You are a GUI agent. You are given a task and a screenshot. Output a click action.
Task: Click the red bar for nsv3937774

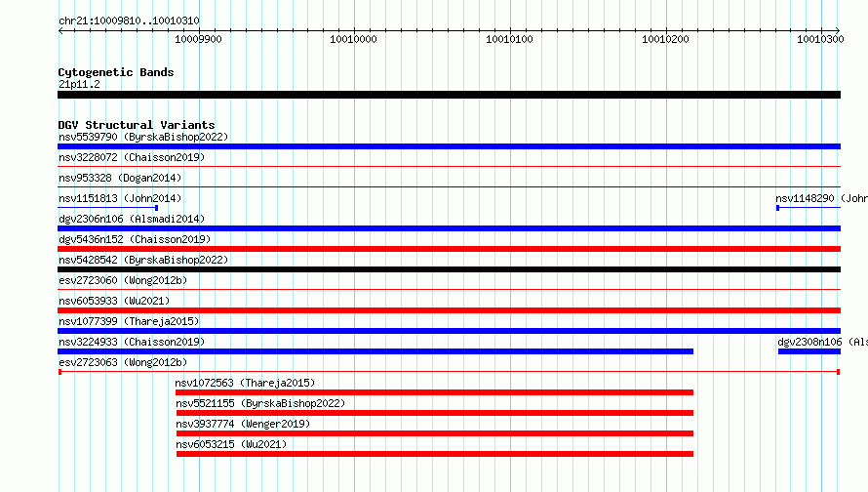[x=435, y=433]
